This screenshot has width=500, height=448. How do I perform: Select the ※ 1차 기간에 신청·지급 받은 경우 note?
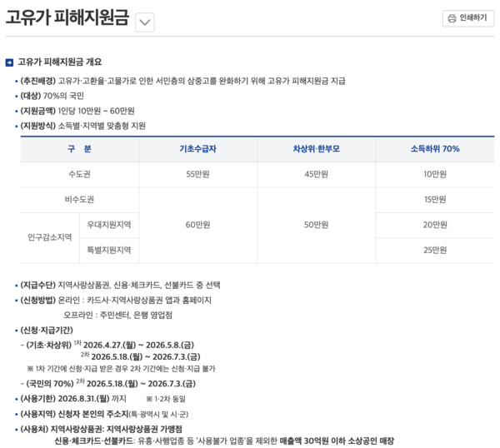click(x=121, y=369)
